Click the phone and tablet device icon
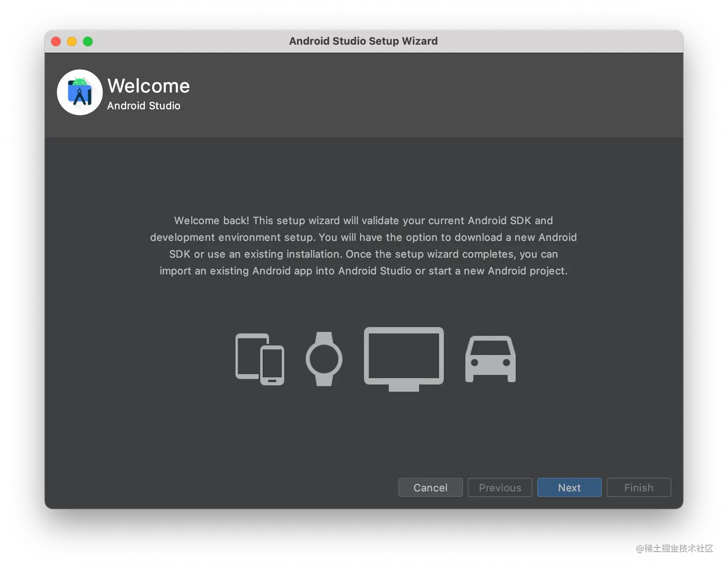Image resolution: width=728 pixels, height=568 pixels. point(260,359)
